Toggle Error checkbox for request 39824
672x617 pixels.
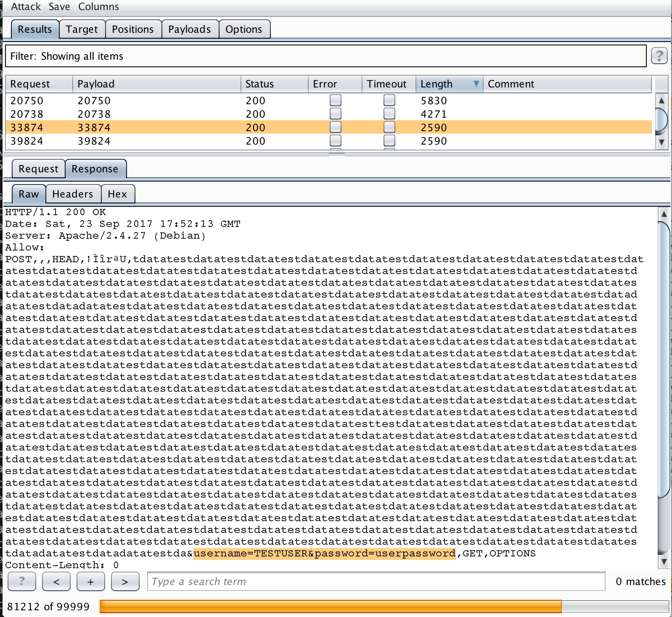(336, 140)
